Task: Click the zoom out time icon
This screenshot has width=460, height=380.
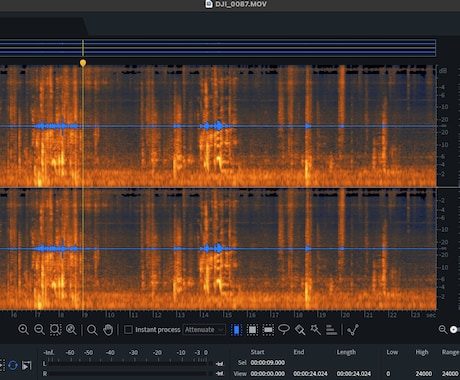Action: [x=39, y=330]
